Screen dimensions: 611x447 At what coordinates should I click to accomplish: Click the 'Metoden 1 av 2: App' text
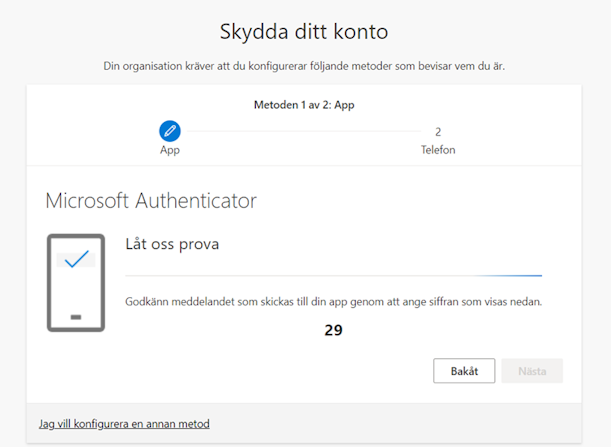pyautogui.click(x=304, y=105)
